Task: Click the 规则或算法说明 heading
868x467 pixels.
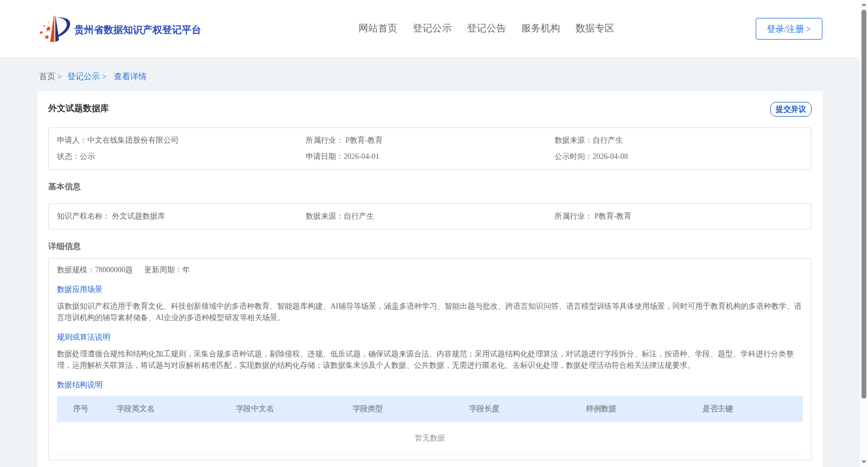Action: (x=84, y=337)
